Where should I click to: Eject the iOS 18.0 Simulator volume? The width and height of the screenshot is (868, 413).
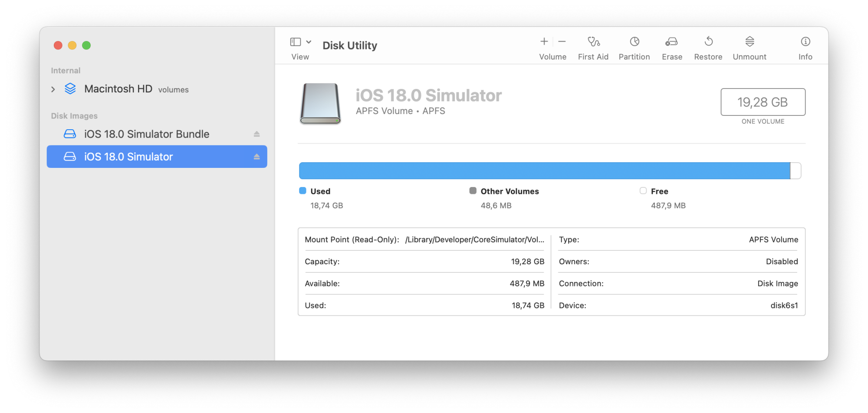[256, 157]
